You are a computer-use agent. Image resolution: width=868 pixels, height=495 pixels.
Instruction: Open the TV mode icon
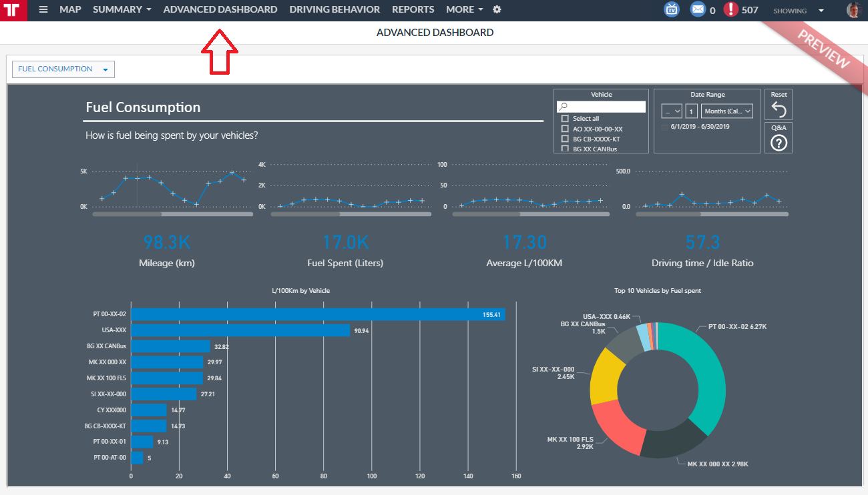pyautogui.click(x=672, y=10)
